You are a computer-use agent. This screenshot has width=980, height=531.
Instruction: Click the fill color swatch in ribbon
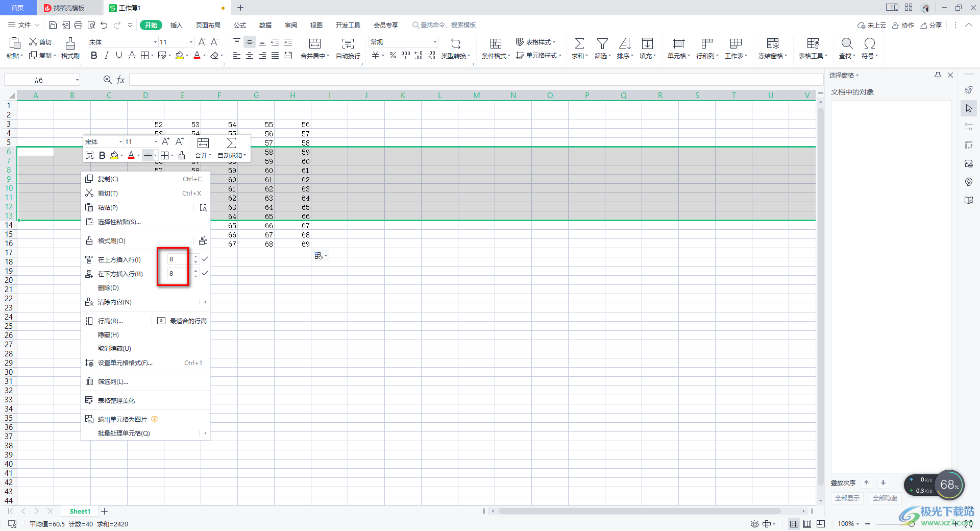[x=180, y=55]
